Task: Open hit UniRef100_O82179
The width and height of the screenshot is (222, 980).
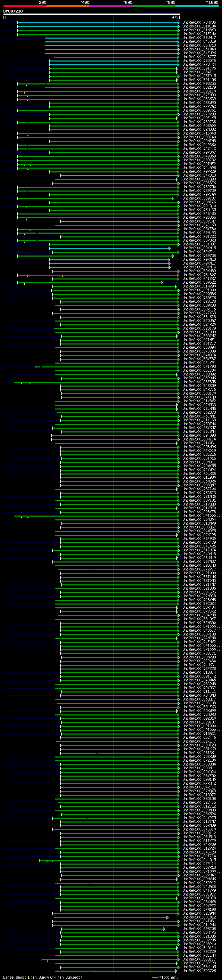Action: tap(199, 88)
